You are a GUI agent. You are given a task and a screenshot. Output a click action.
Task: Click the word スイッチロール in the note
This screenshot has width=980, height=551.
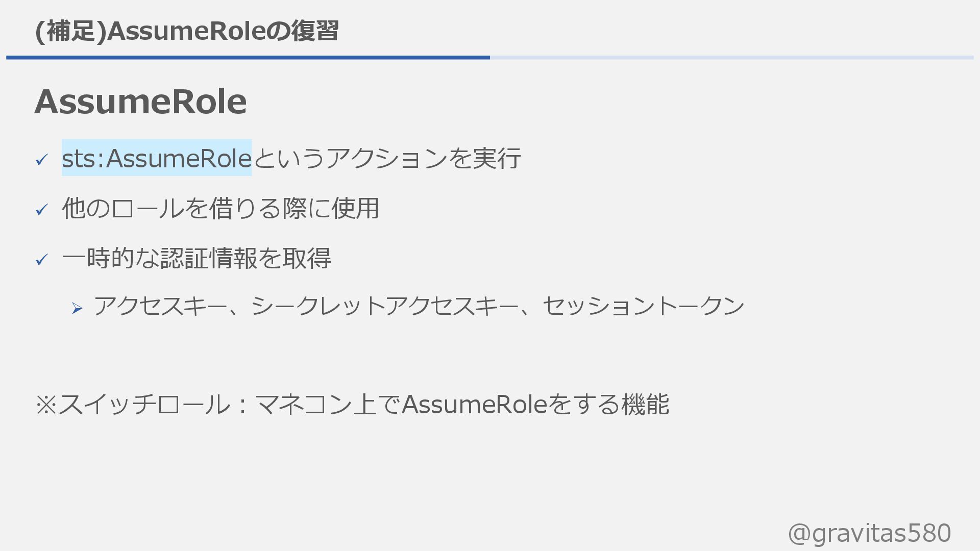click(144, 405)
